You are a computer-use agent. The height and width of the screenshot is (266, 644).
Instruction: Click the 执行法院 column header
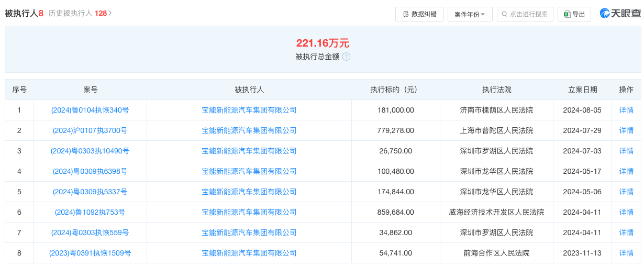click(497, 90)
